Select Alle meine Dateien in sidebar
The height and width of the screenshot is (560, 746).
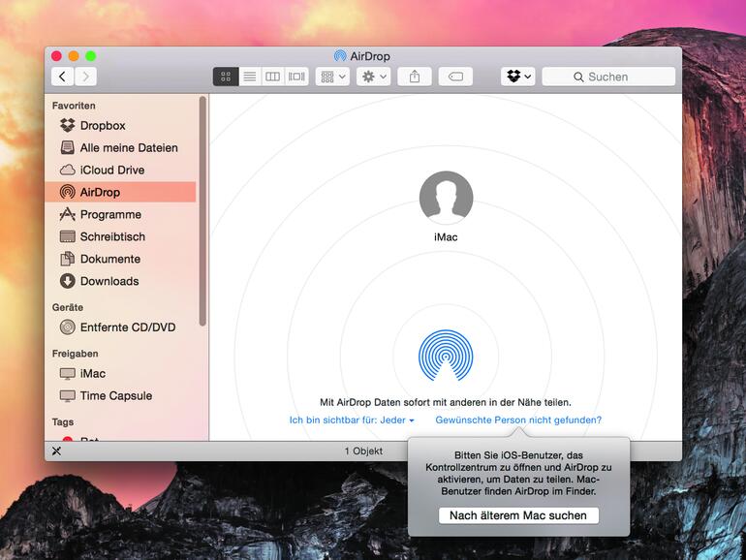121,148
